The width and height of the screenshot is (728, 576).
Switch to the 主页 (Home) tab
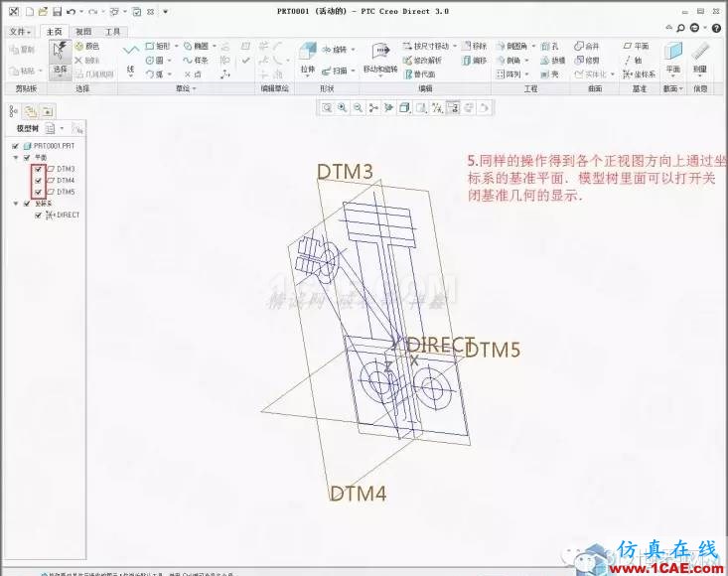click(54, 32)
